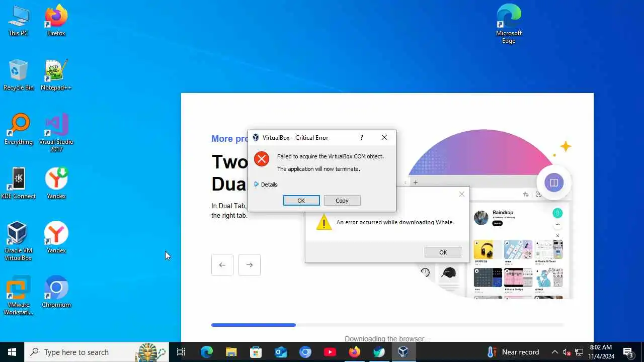This screenshot has height=362, width=644.
Task: Show hidden system tray icons
Action: [555, 352]
